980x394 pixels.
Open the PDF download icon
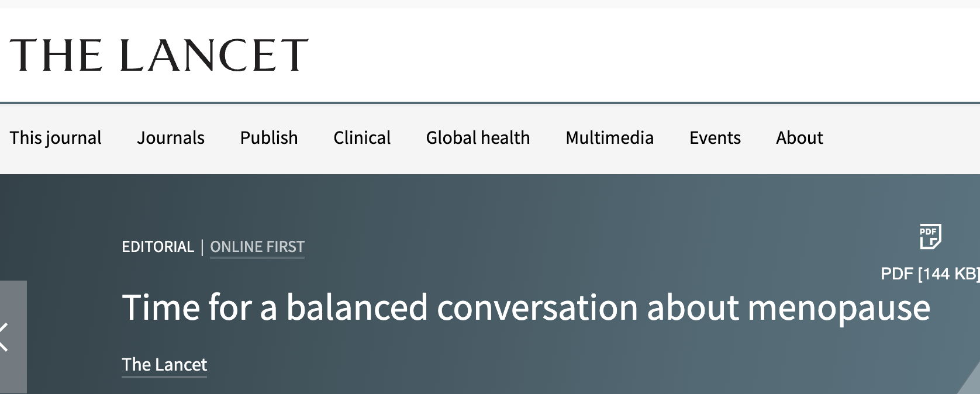point(930,236)
